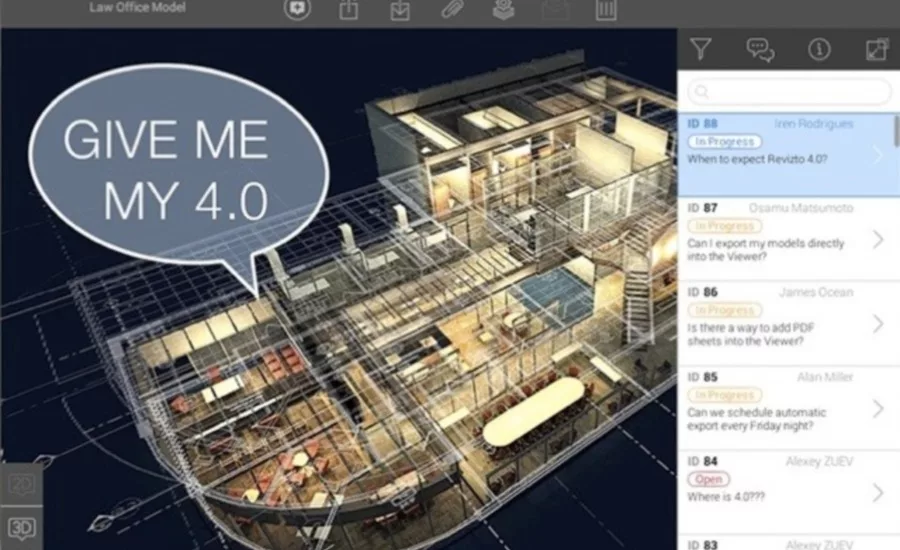
Task: Select 'Where is 4.0???' issue text
Action: click(726, 497)
